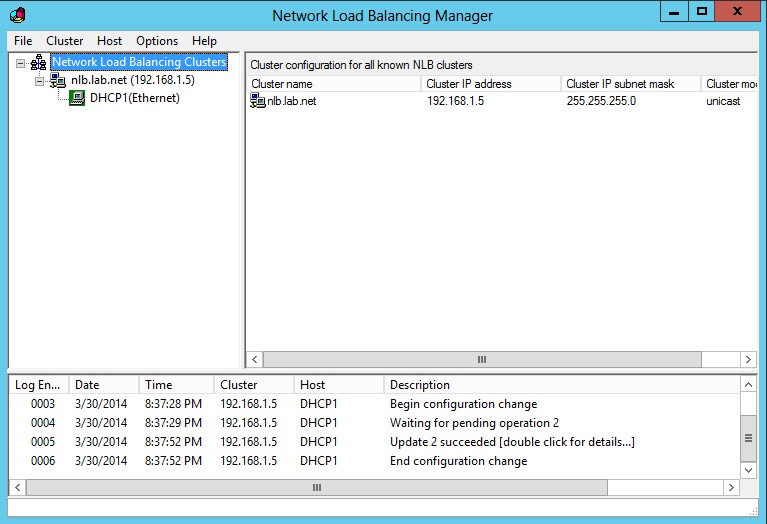Open the File menu
767x524 pixels.
tap(23, 41)
